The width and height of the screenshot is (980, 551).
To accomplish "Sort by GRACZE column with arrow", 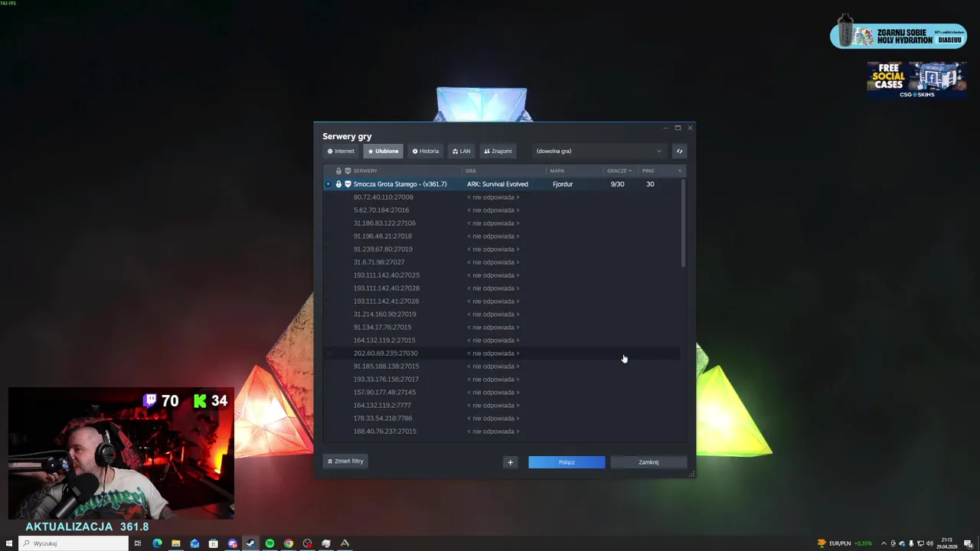I will (x=620, y=171).
